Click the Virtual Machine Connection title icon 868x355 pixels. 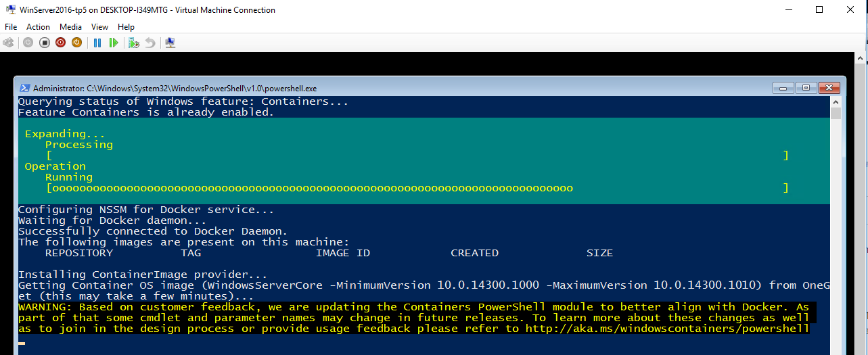click(9, 9)
